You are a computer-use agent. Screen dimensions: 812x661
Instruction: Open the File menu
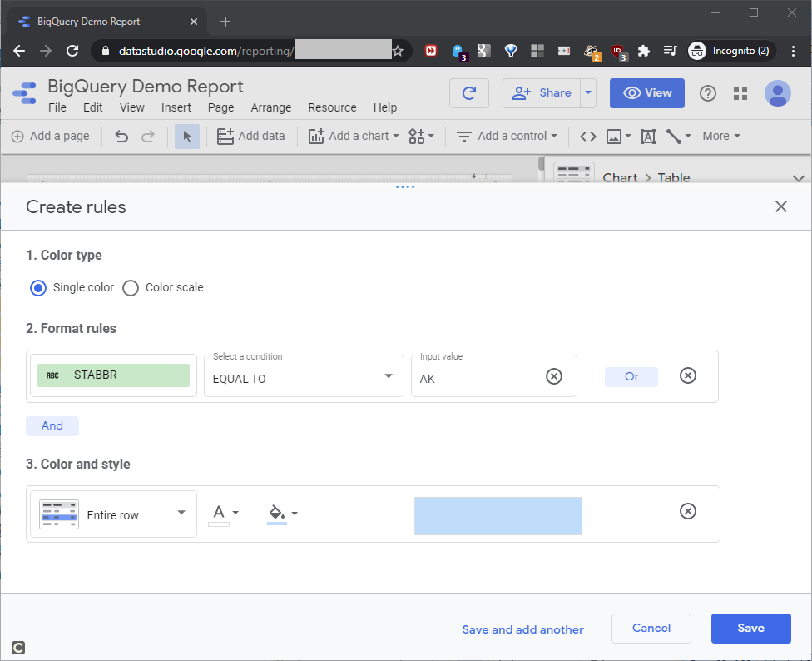point(57,107)
